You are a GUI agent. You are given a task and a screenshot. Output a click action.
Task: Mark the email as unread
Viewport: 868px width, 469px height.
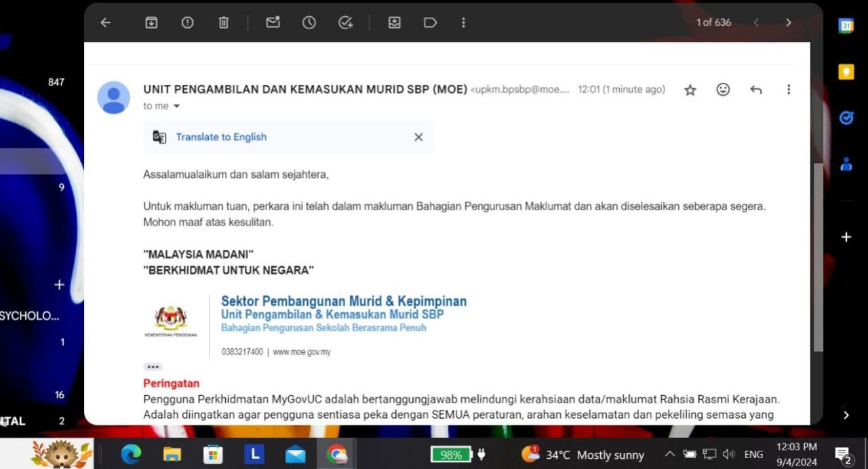pyautogui.click(x=273, y=22)
